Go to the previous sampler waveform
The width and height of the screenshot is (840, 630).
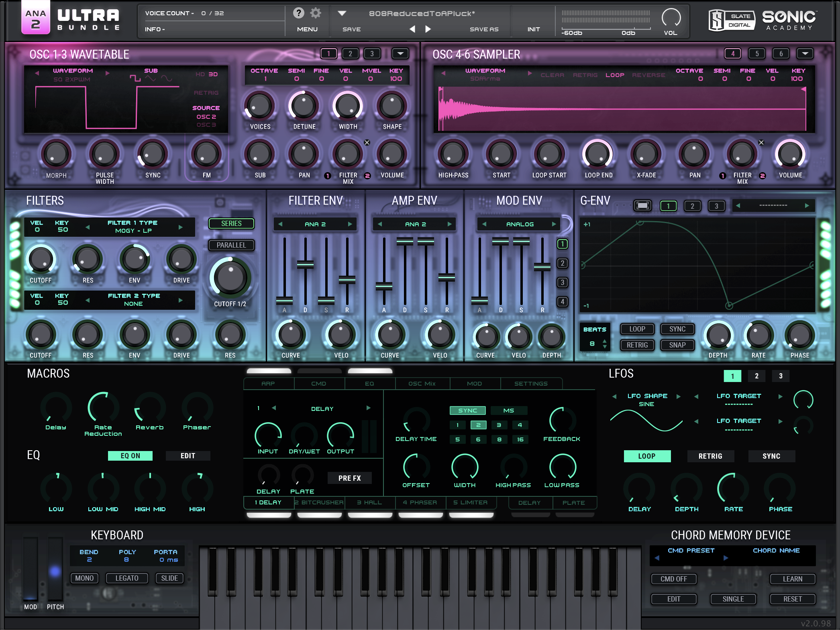pyautogui.click(x=443, y=73)
